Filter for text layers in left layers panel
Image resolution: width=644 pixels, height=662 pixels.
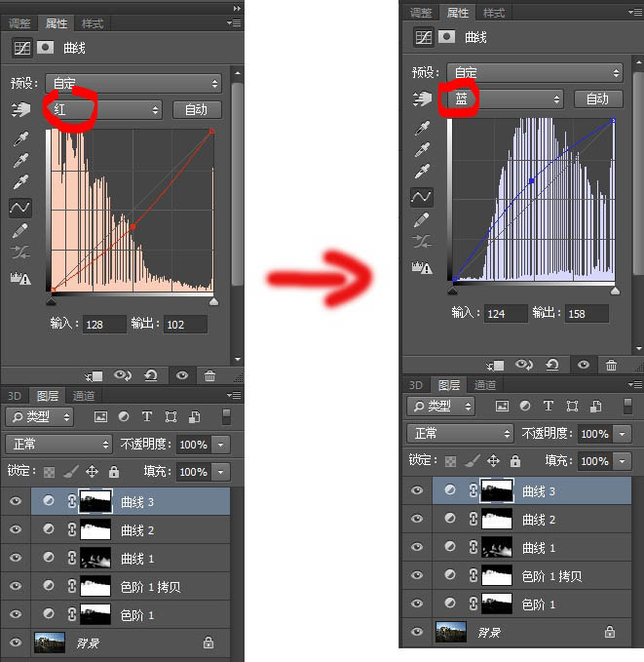click(x=147, y=417)
